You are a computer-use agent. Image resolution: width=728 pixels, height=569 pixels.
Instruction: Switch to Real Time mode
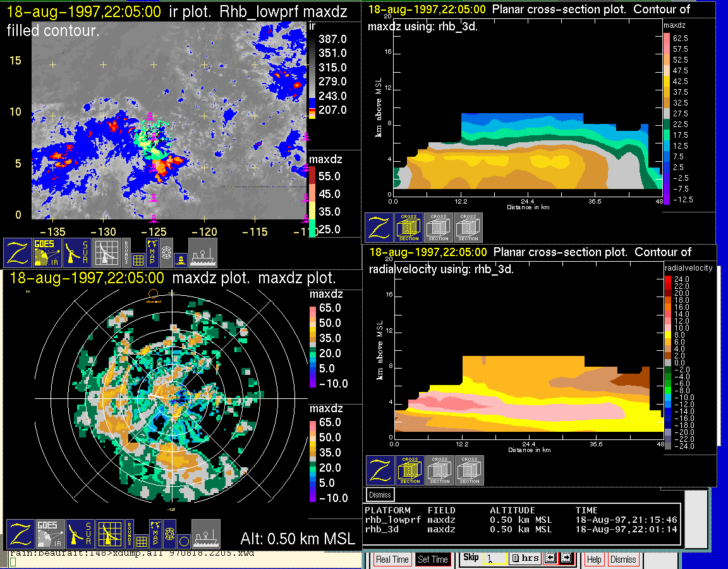click(x=392, y=560)
